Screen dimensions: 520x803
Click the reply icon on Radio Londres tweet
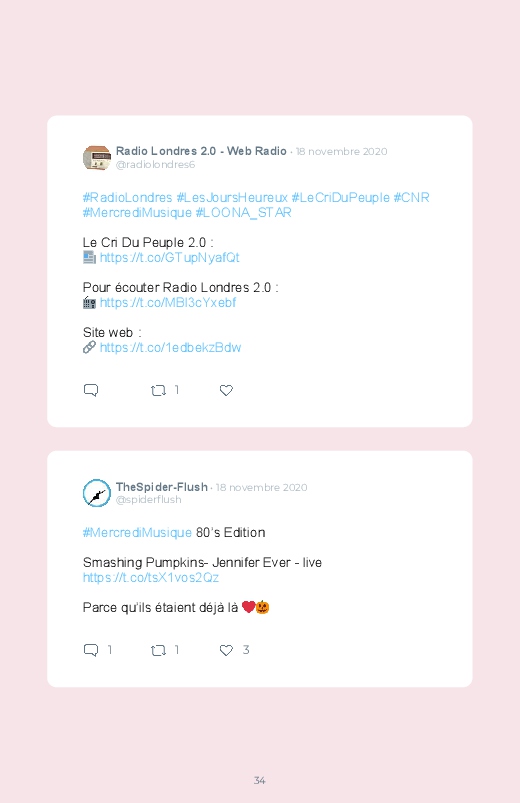pyautogui.click(x=91, y=390)
